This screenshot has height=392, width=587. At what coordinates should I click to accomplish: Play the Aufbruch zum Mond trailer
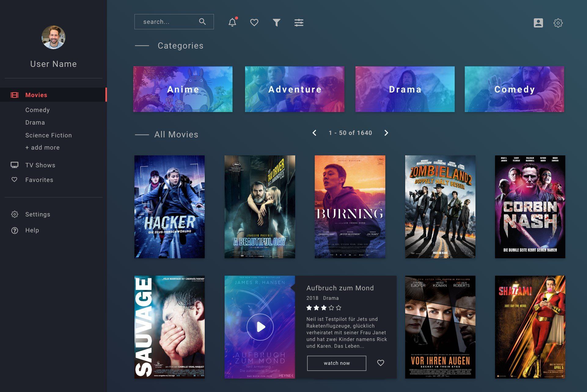point(260,327)
